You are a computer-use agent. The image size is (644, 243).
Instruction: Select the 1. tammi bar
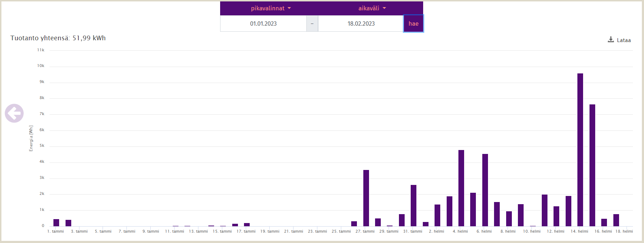(x=56, y=223)
